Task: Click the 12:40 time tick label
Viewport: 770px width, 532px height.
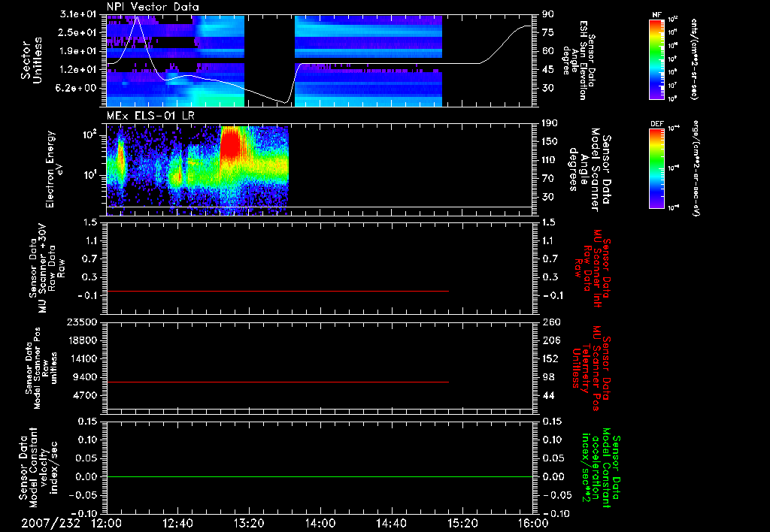Action: click(177, 523)
